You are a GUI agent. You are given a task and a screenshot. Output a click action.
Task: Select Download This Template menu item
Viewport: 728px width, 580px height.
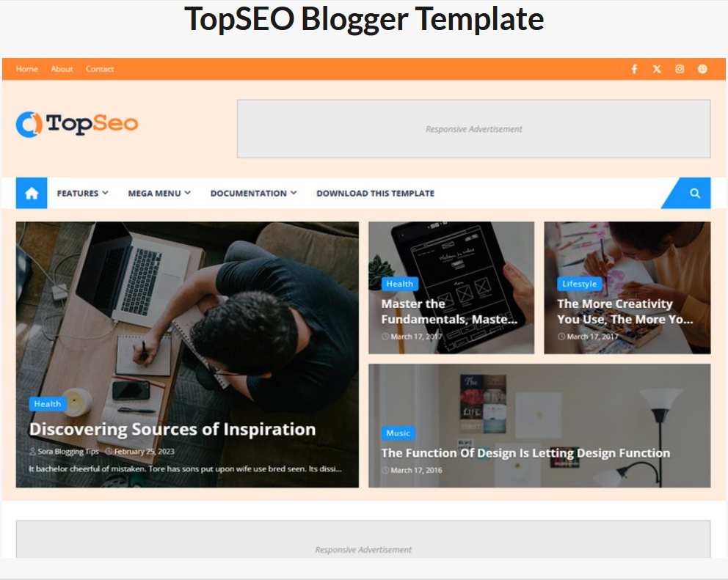pyautogui.click(x=375, y=193)
